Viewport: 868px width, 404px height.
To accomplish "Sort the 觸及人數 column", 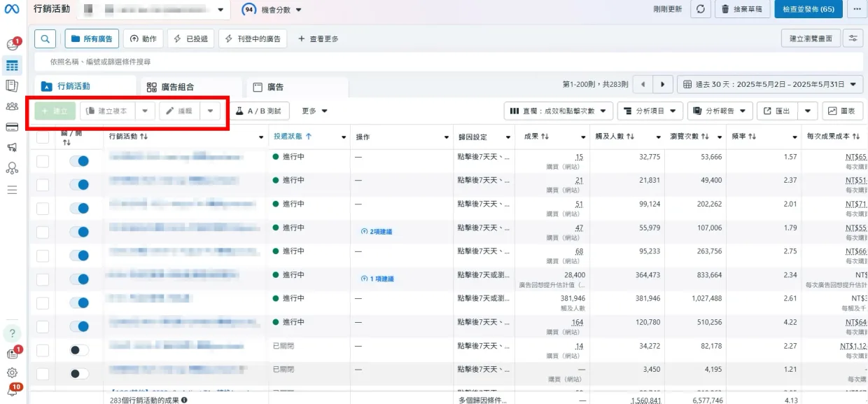I will click(x=630, y=136).
